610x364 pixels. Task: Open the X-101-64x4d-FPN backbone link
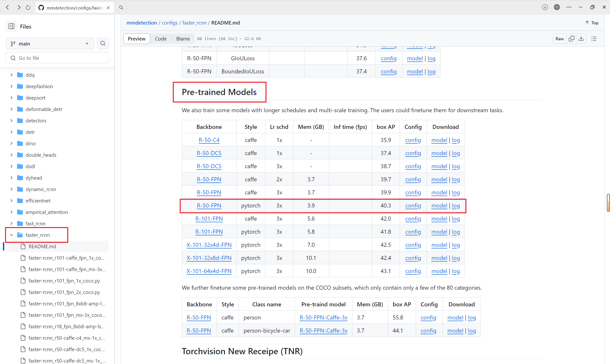coord(209,271)
